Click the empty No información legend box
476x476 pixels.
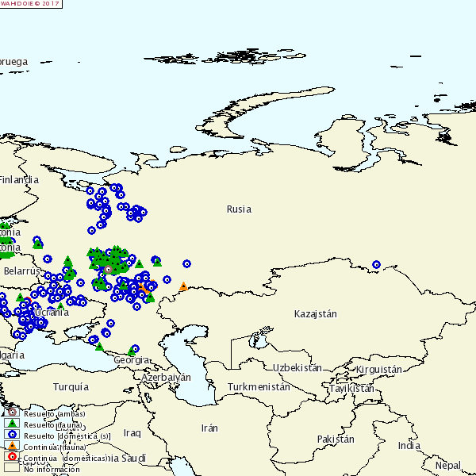13,468
